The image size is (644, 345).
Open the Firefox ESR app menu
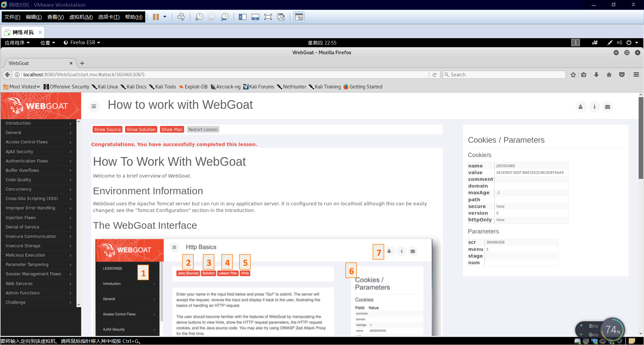pyautogui.click(x=82, y=43)
